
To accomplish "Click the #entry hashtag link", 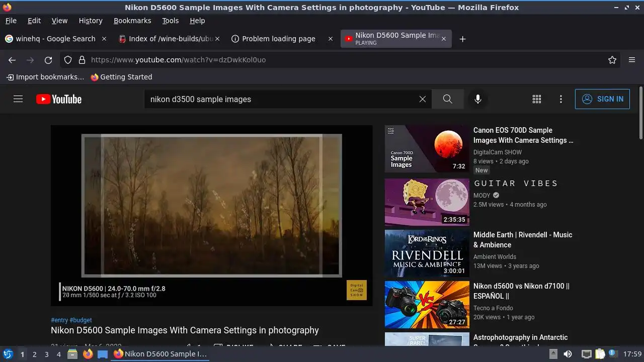I will [x=59, y=320].
